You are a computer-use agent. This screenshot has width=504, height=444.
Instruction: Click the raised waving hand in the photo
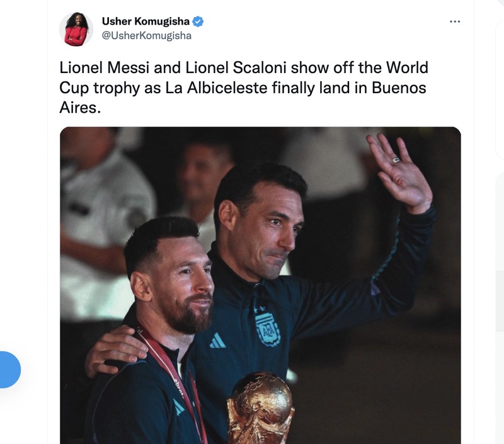pos(400,172)
